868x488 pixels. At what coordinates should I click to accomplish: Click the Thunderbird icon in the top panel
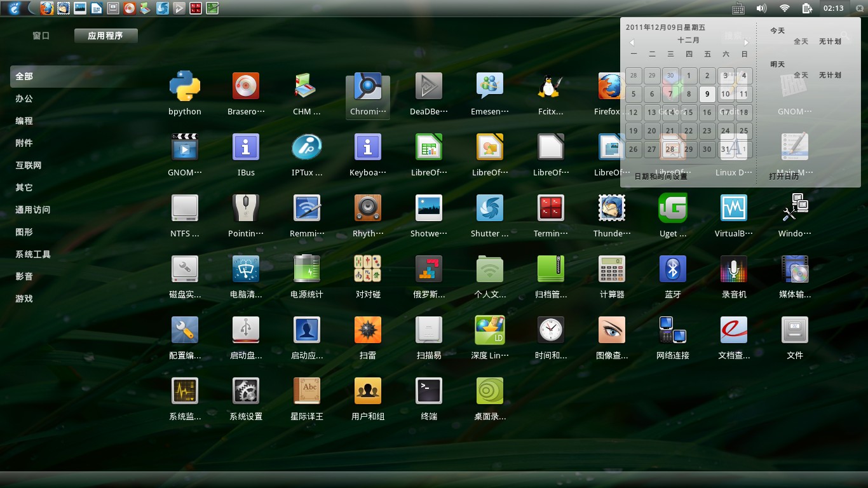64,8
